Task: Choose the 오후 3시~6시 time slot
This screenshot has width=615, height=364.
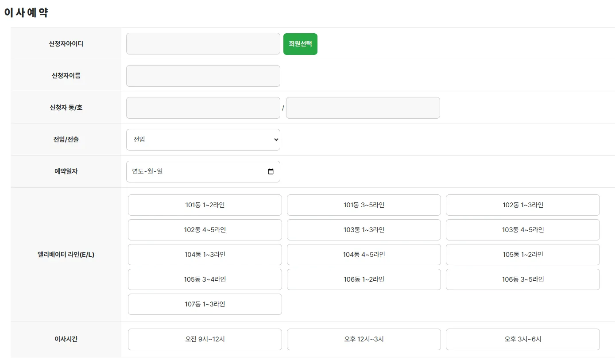Action: pyautogui.click(x=522, y=339)
